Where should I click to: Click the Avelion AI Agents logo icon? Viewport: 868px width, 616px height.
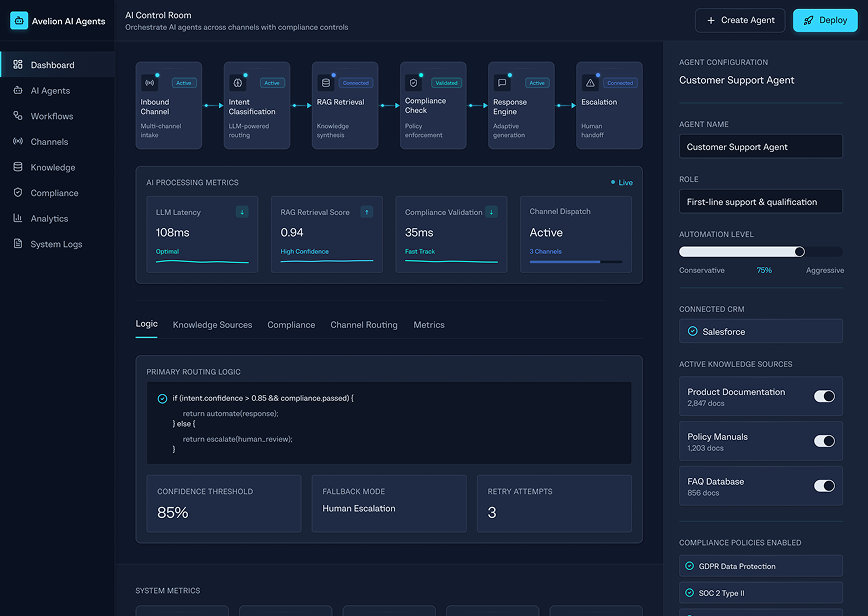[x=19, y=20]
